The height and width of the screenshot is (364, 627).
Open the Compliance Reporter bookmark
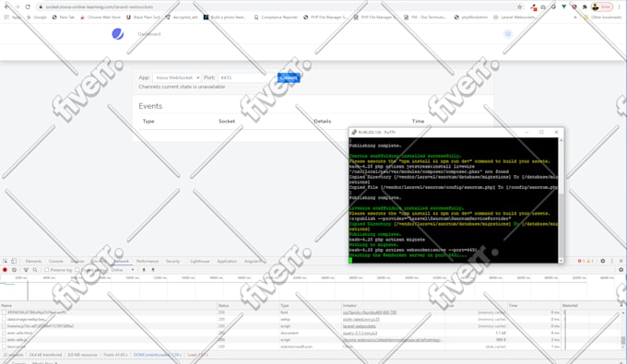(276, 18)
